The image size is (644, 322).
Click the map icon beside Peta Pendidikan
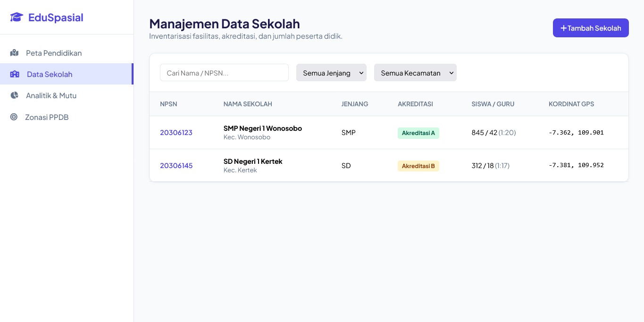click(x=14, y=53)
